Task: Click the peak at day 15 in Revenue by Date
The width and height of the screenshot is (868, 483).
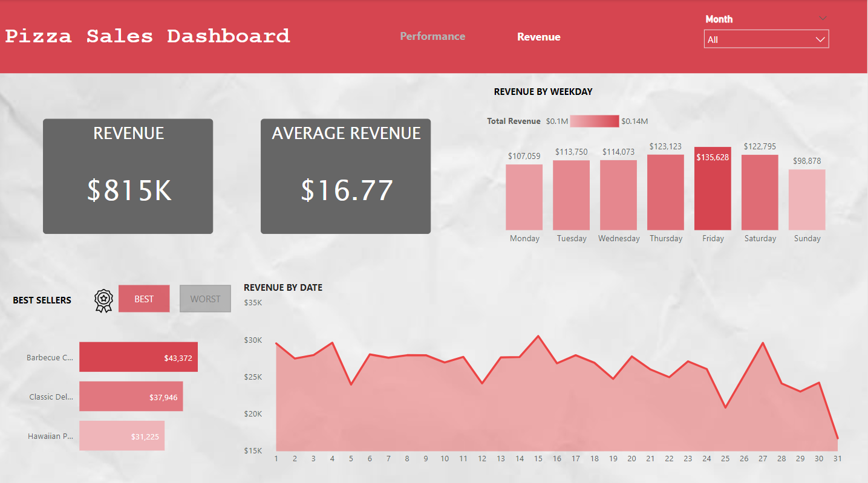Action: click(x=538, y=336)
